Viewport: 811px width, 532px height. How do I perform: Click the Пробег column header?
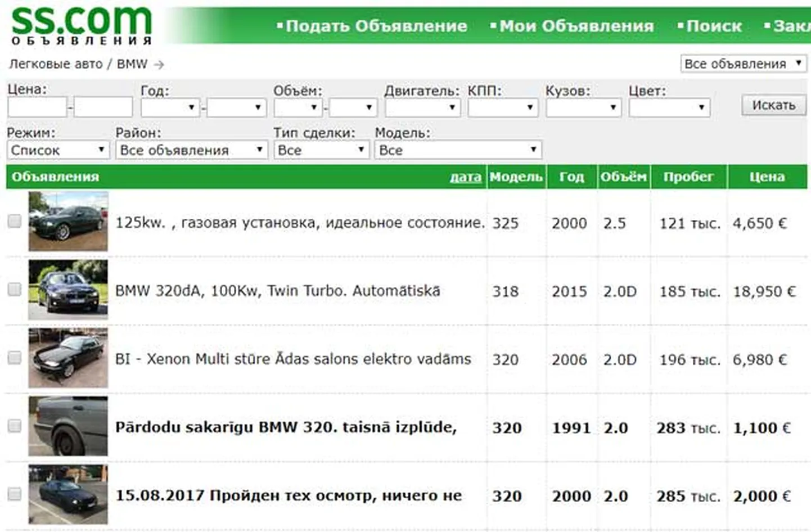point(688,177)
